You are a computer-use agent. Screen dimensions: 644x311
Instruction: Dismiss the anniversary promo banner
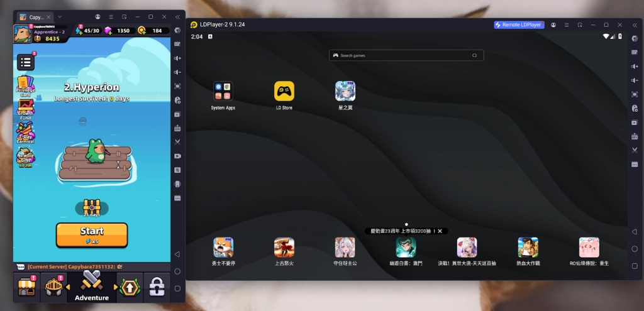tap(440, 231)
